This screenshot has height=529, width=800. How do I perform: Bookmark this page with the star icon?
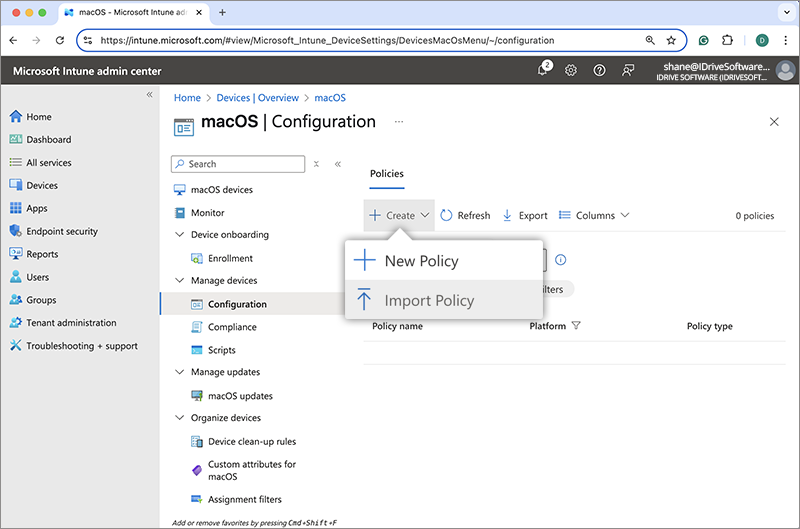671,41
